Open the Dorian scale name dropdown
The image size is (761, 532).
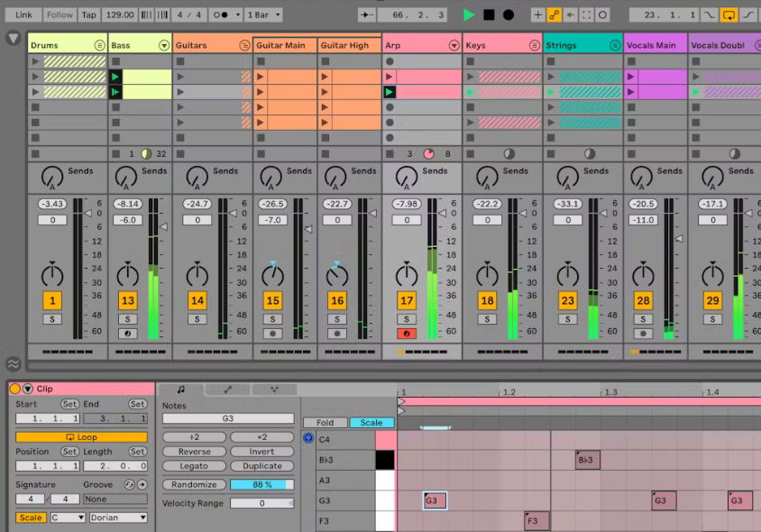[118, 518]
